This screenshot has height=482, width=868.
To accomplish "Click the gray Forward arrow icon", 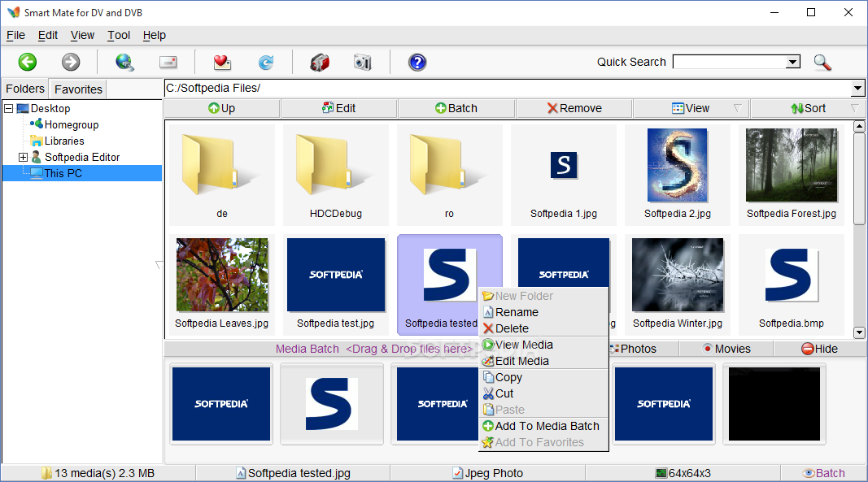I will pyautogui.click(x=70, y=62).
